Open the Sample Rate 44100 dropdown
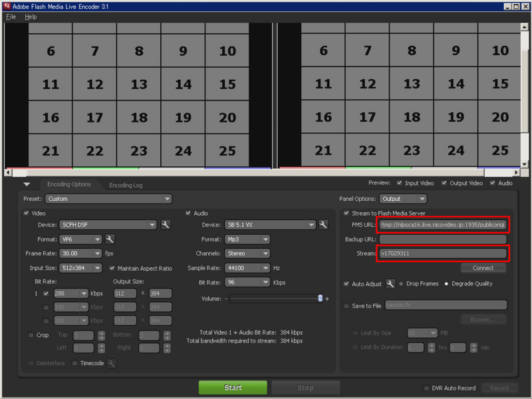 point(247,268)
